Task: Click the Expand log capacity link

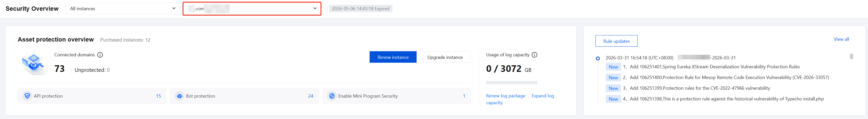Action: pyautogui.click(x=543, y=96)
